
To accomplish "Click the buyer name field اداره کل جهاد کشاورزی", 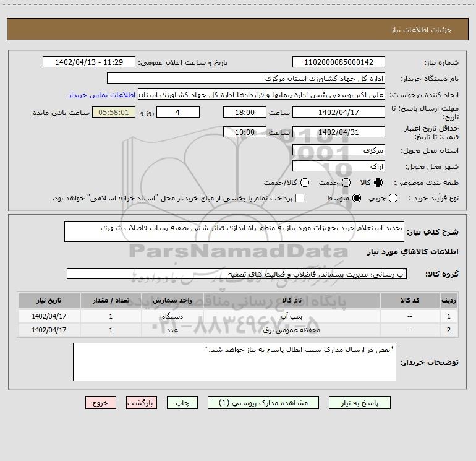I will (x=246, y=78).
